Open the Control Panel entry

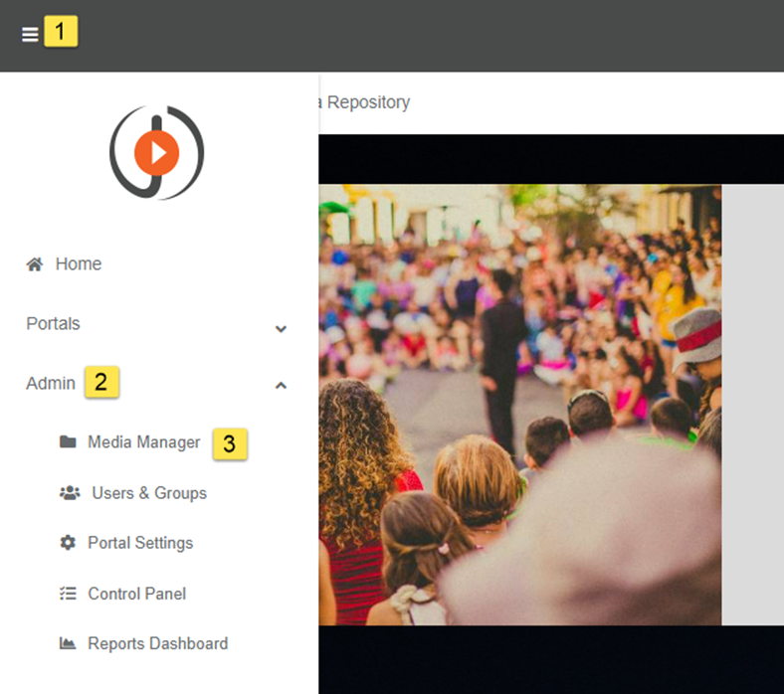click(137, 594)
